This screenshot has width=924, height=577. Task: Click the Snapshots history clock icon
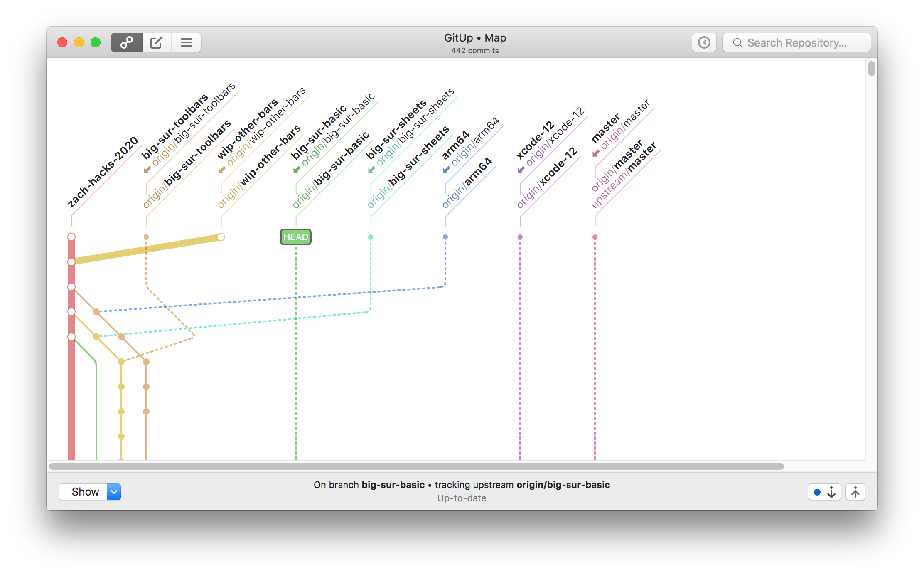[704, 42]
